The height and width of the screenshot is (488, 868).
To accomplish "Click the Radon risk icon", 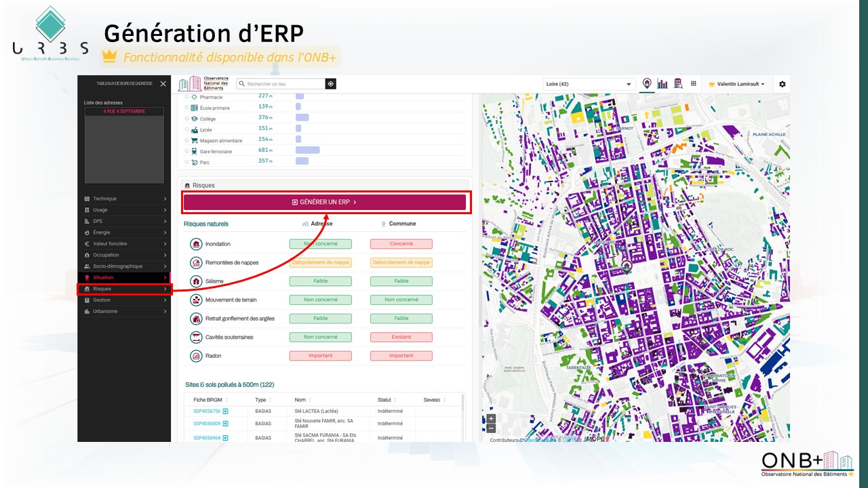I will pyautogui.click(x=196, y=356).
